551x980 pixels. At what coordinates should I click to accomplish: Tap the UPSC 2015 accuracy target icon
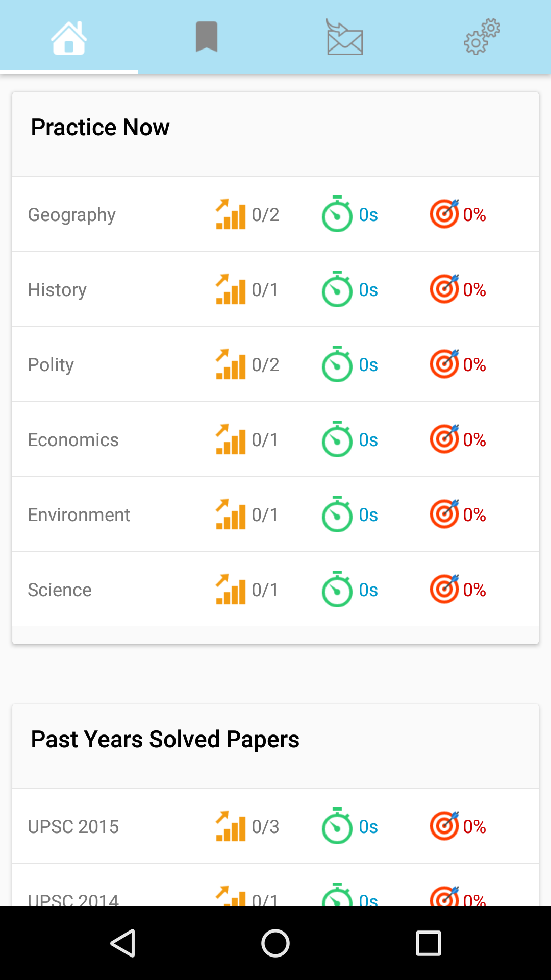point(444,826)
